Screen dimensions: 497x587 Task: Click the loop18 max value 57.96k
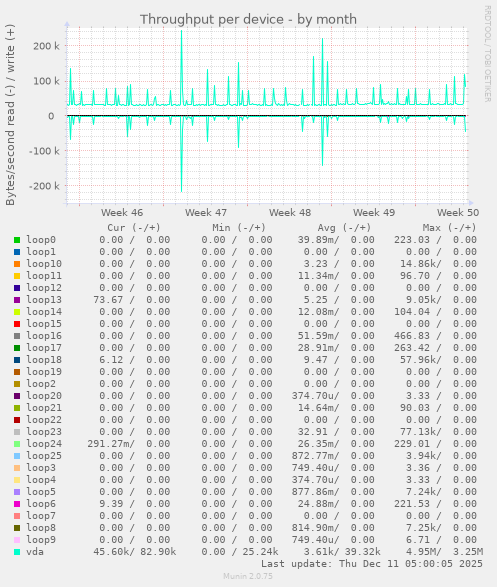(418, 359)
